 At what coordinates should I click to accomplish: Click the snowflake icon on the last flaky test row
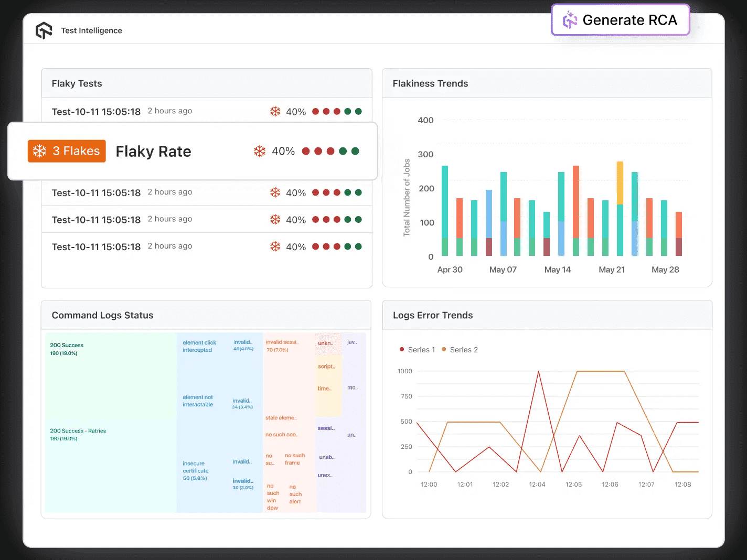click(275, 246)
